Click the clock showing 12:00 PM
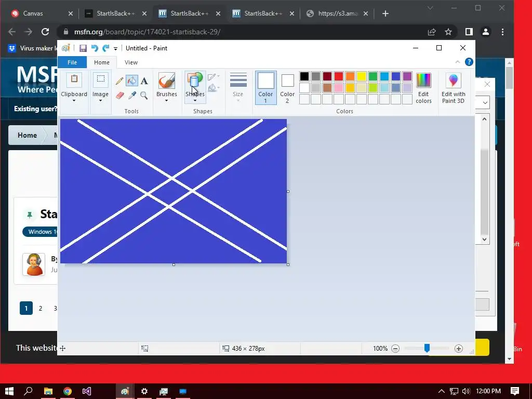Viewport: 532px width, 399px height. tap(488, 391)
